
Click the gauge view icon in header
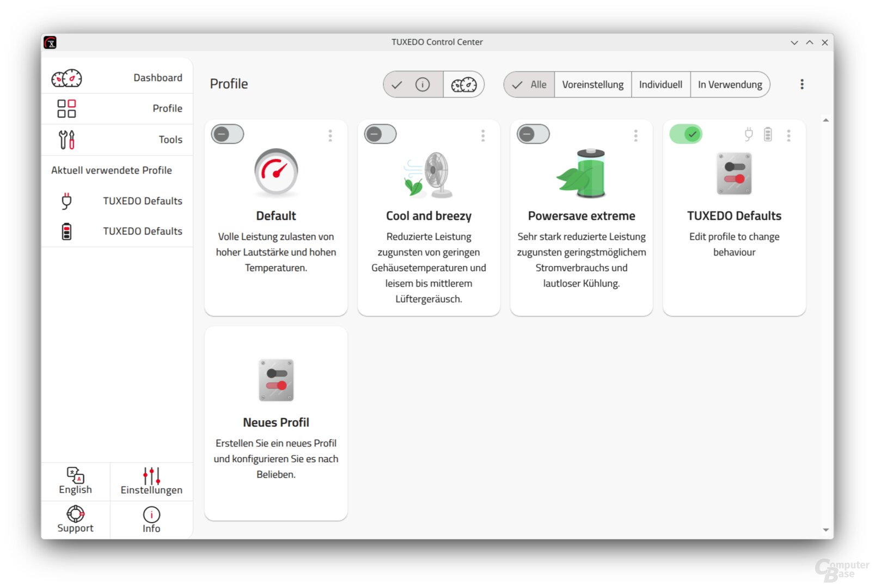tap(464, 84)
